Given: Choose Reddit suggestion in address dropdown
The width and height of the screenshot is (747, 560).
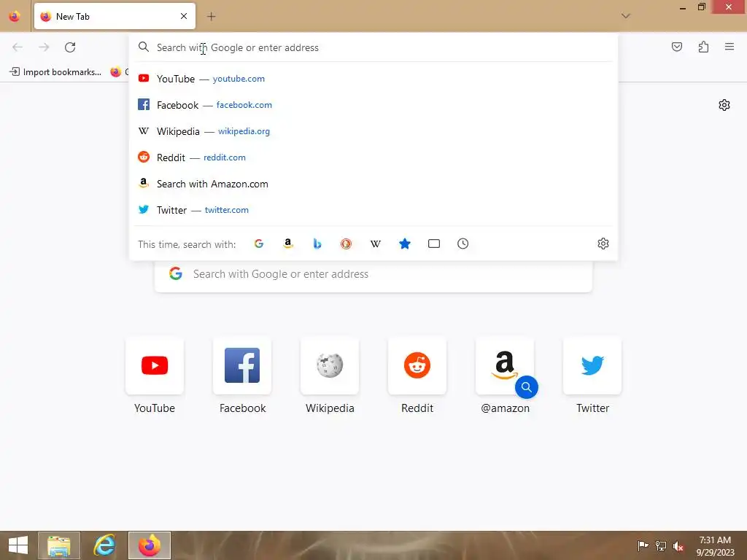Looking at the screenshot, I should point(373,157).
